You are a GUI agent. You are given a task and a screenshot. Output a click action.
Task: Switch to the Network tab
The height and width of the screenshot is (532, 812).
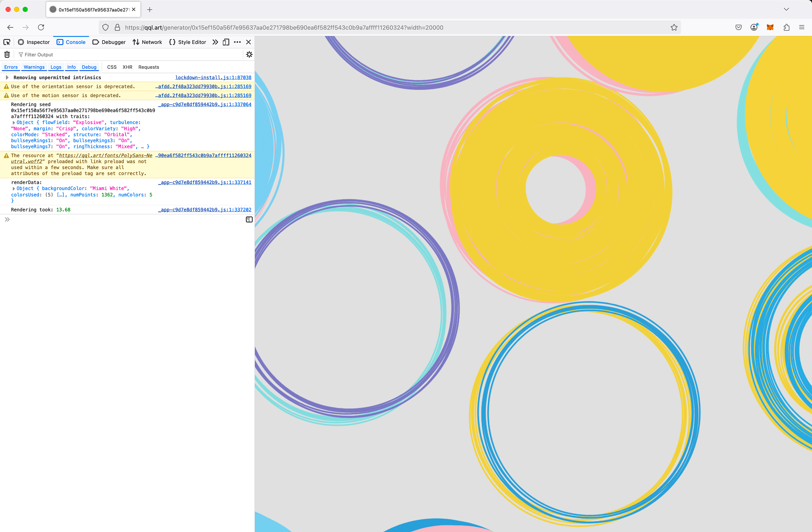point(147,42)
